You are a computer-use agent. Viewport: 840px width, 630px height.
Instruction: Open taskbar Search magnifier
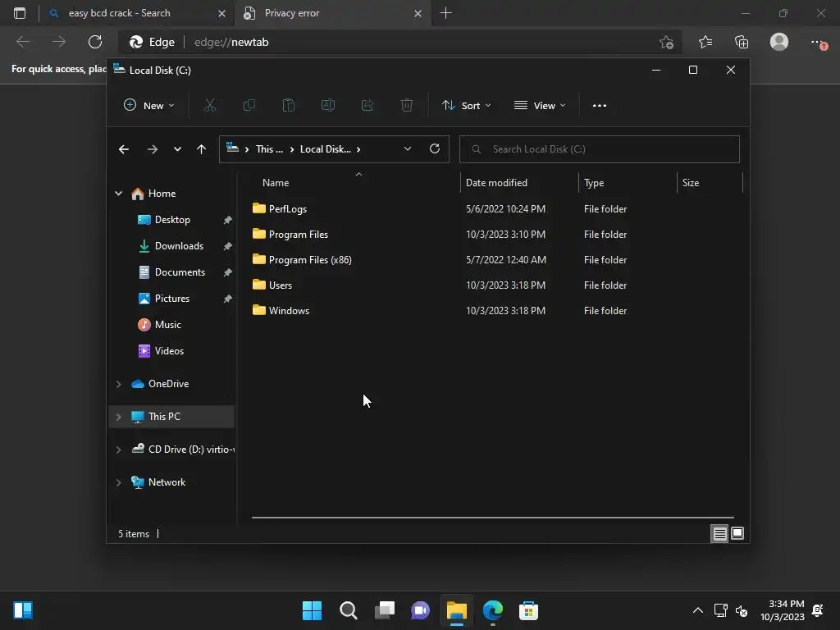coord(348,610)
